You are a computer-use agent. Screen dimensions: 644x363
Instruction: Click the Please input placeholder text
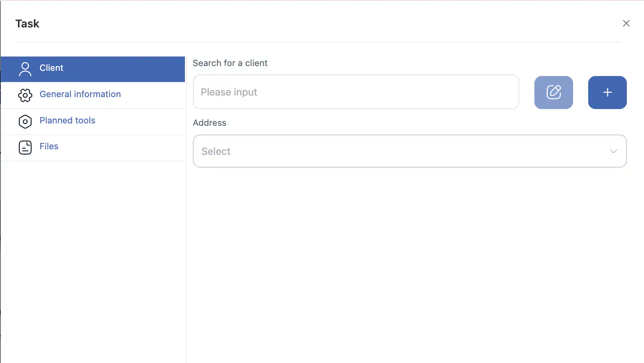(229, 92)
